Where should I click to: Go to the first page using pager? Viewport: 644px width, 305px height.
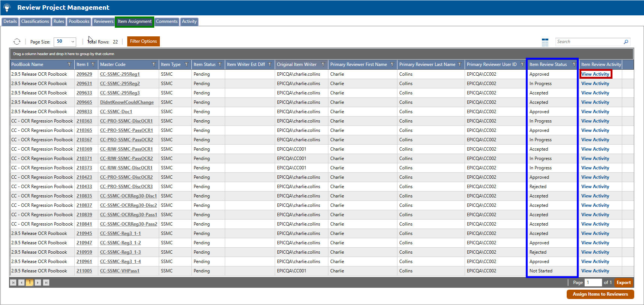point(14,283)
